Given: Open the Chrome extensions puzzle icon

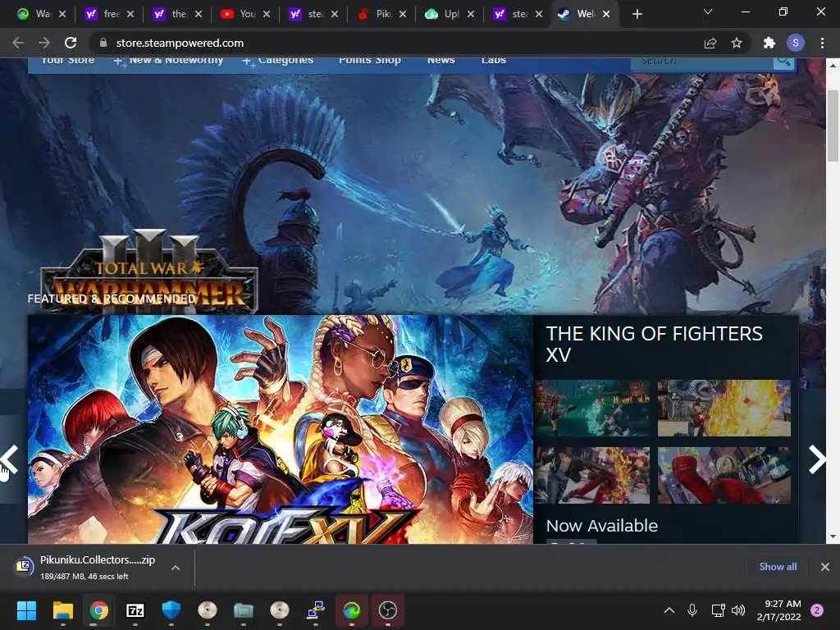Looking at the screenshot, I should [x=769, y=43].
